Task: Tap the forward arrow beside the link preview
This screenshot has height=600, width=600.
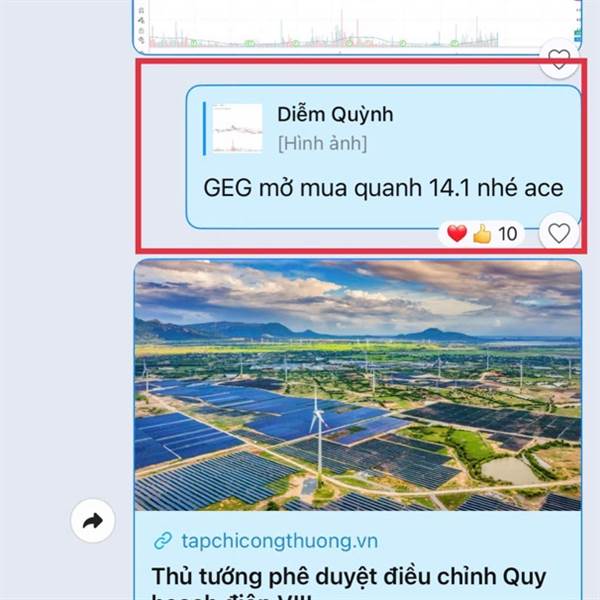Action: 93,521
